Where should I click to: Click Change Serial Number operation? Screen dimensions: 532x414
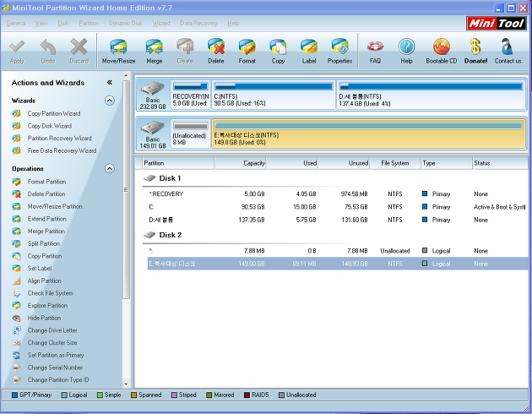pos(55,368)
